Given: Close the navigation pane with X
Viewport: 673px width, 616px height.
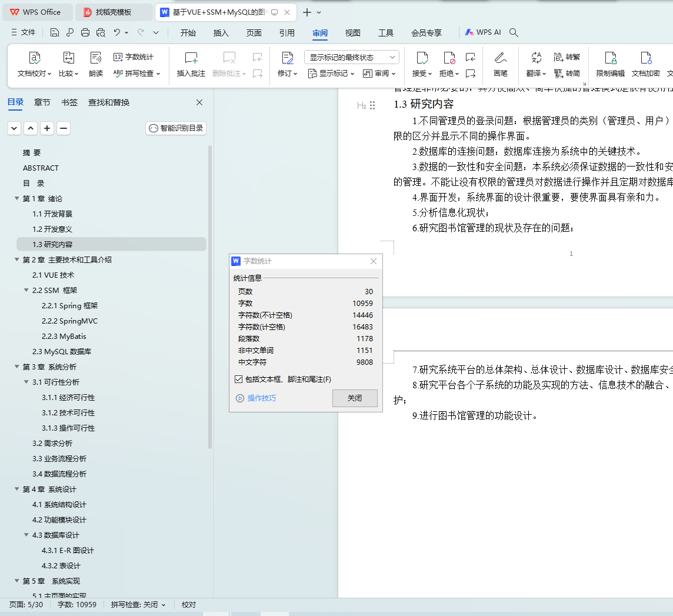Looking at the screenshot, I should click(199, 102).
